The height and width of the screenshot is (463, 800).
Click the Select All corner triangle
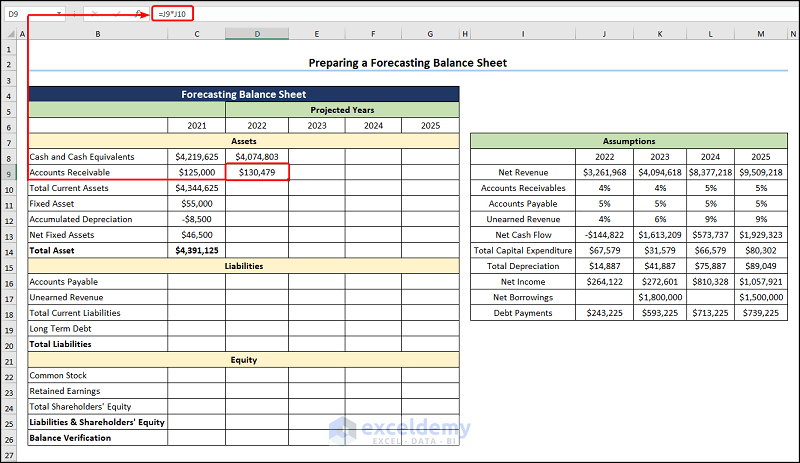tap(11, 34)
